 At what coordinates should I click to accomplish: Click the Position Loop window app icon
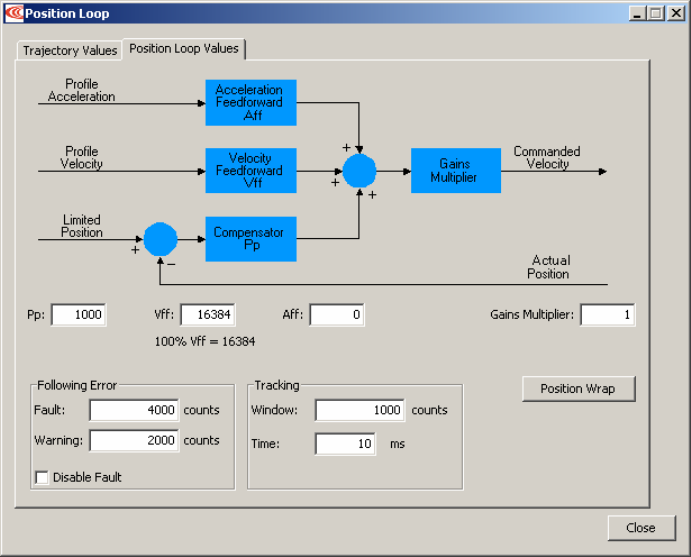point(14,13)
